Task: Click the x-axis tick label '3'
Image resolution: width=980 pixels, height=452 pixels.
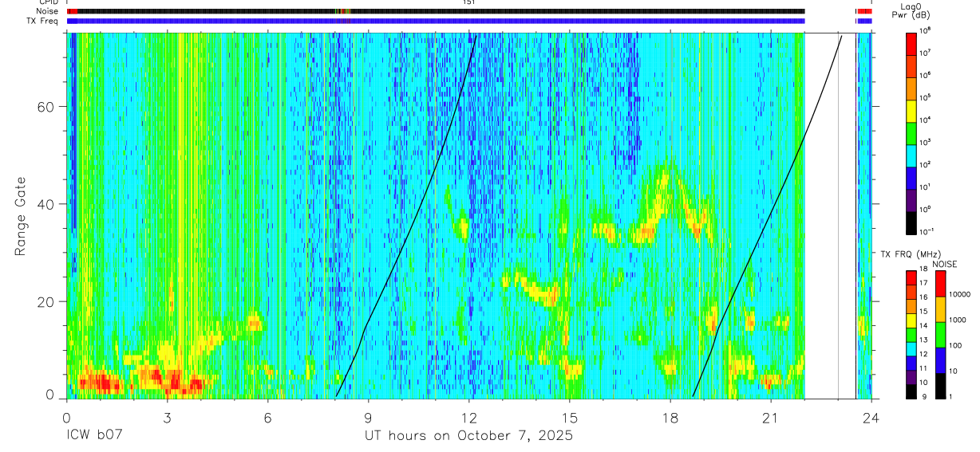Action: 167,417
